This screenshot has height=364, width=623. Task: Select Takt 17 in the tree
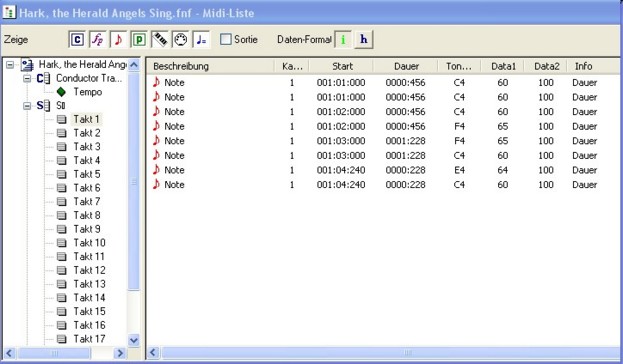coord(89,339)
